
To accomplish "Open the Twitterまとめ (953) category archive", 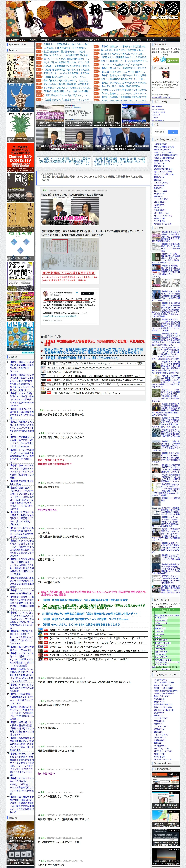I will (162, 150).
